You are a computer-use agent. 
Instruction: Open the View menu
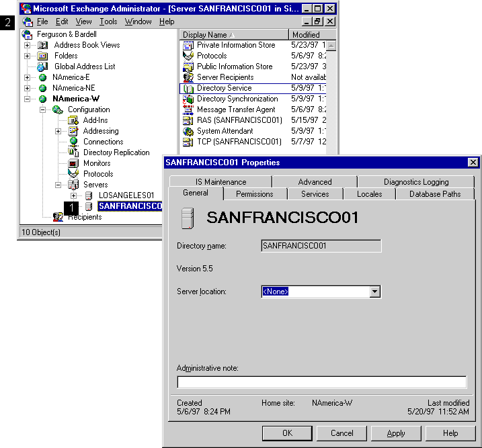click(x=83, y=21)
